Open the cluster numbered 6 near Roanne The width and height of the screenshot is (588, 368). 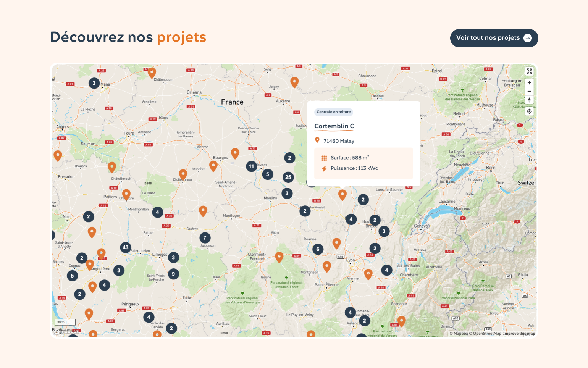[x=318, y=249]
